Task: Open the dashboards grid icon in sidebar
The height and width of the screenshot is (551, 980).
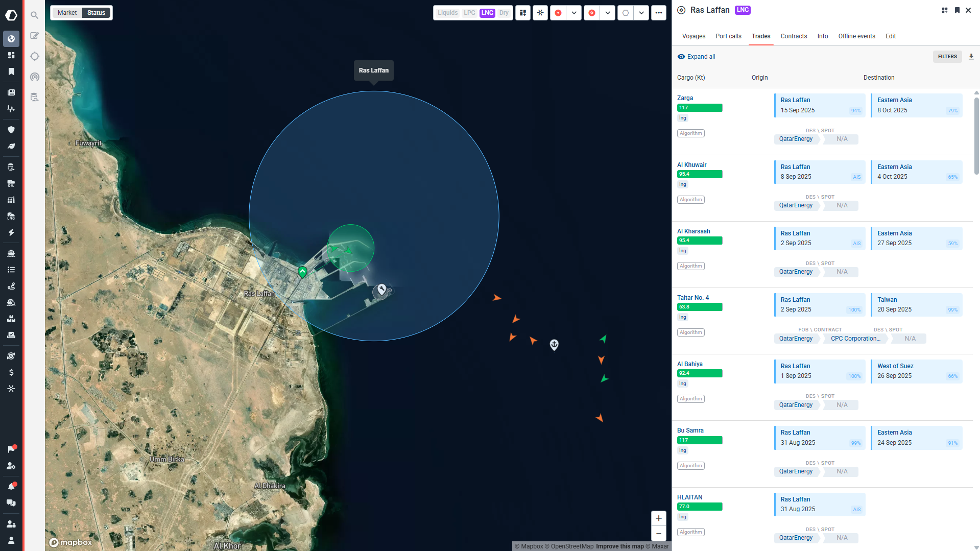Action: [x=11, y=55]
